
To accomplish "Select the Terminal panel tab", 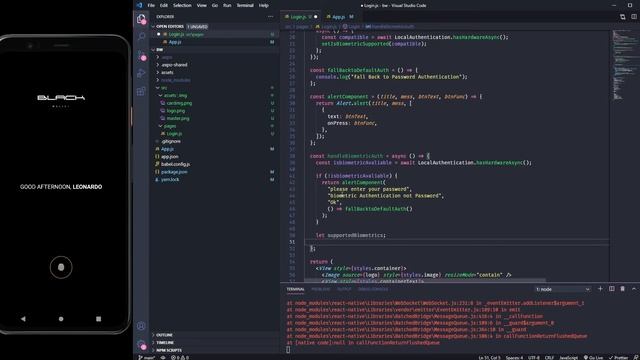I will [295, 289].
